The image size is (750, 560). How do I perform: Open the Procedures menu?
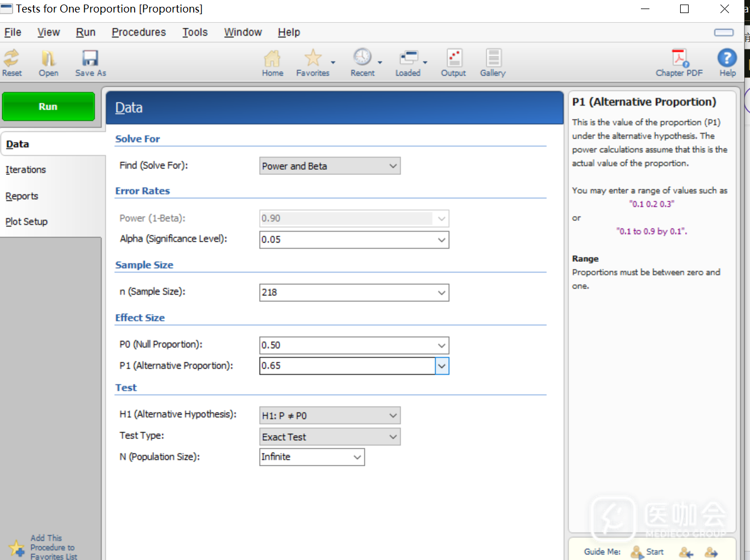[139, 32]
